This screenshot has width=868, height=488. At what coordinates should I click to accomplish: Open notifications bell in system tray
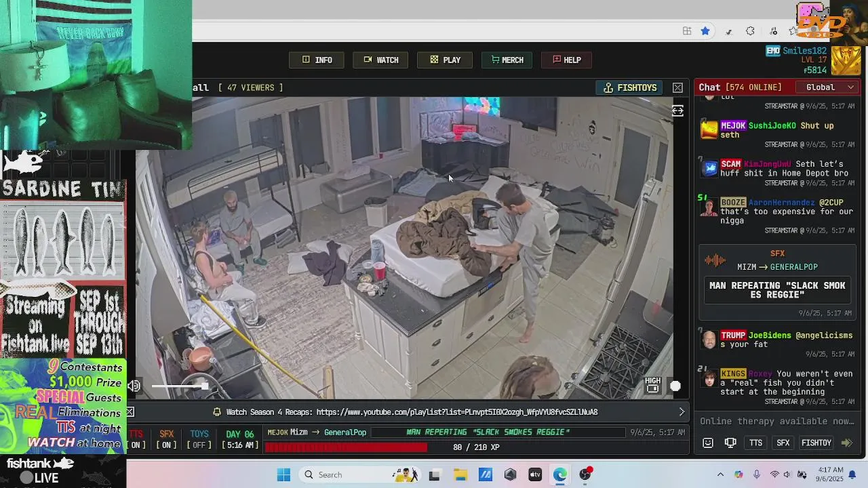point(852,474)
